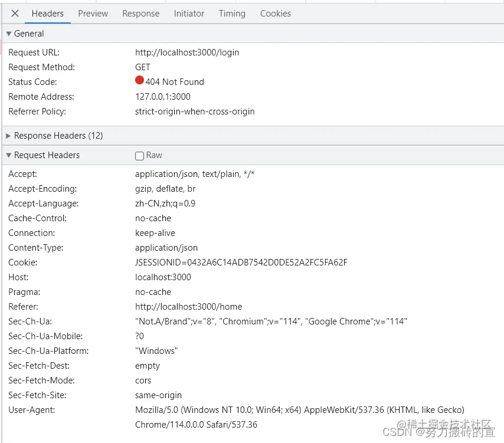
Task: View the Cookies tab
Action: click(276, 14)
